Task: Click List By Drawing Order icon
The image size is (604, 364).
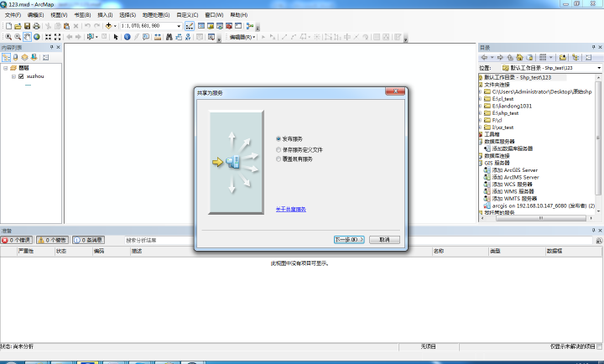Action: [x=6, y=57]
